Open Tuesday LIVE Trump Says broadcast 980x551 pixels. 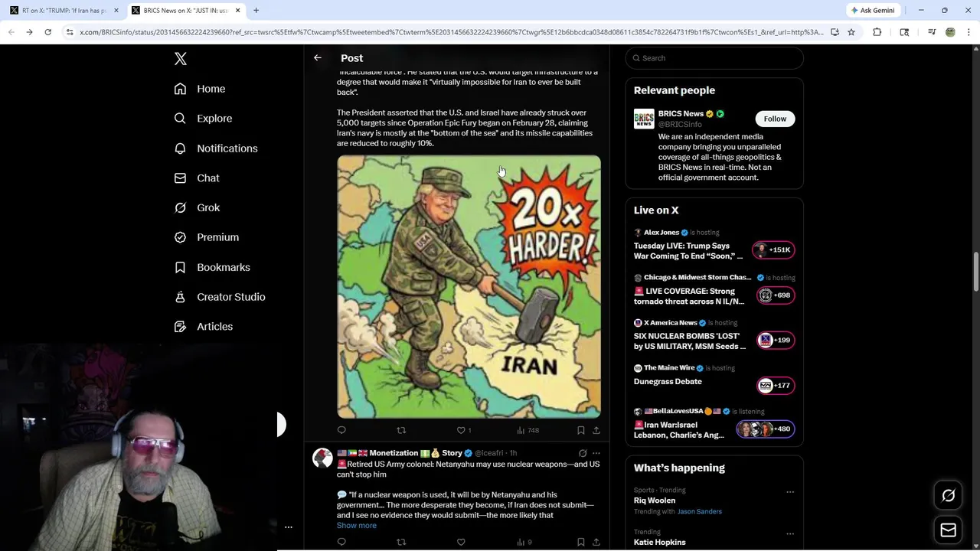coord(688,251)
